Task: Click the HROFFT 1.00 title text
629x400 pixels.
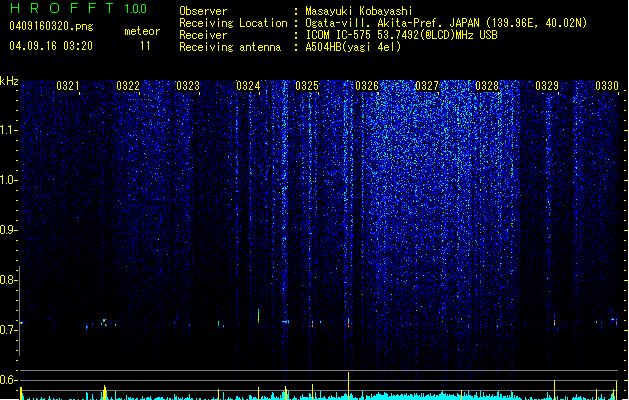Action: point(79,8)
